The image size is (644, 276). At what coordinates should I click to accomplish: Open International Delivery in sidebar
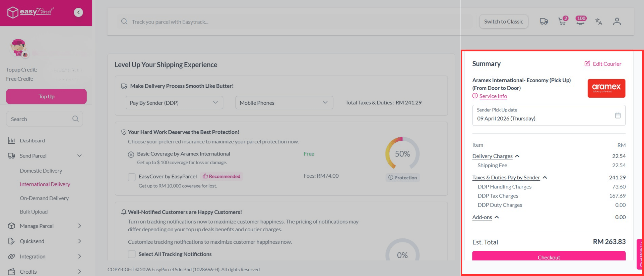click(45, 184)
